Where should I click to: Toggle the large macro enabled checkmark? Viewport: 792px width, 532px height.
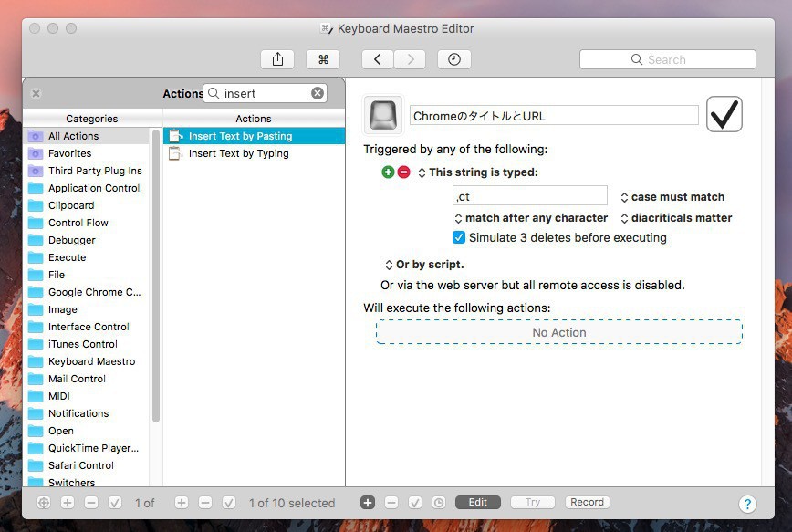point(724,114)
